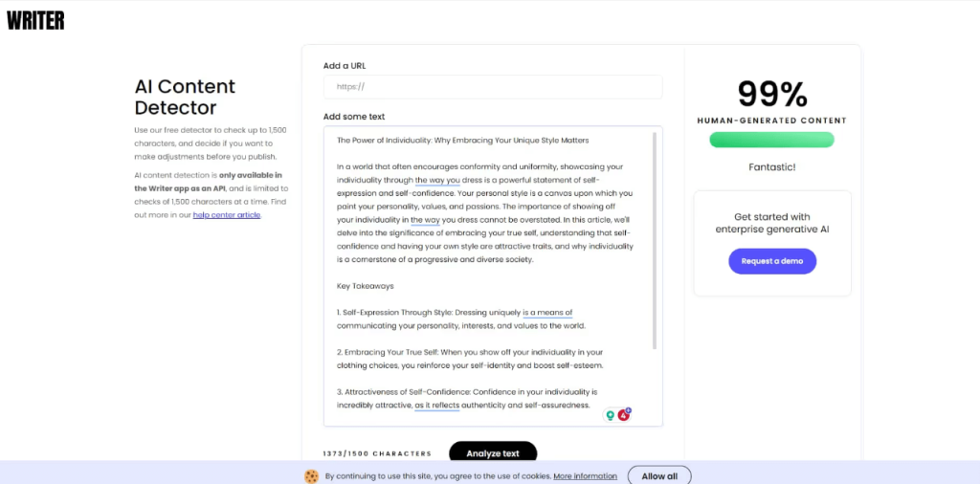Click the AI Content Detector heading
This screenshot has width=980, height=484.
(x=185, y=98)
